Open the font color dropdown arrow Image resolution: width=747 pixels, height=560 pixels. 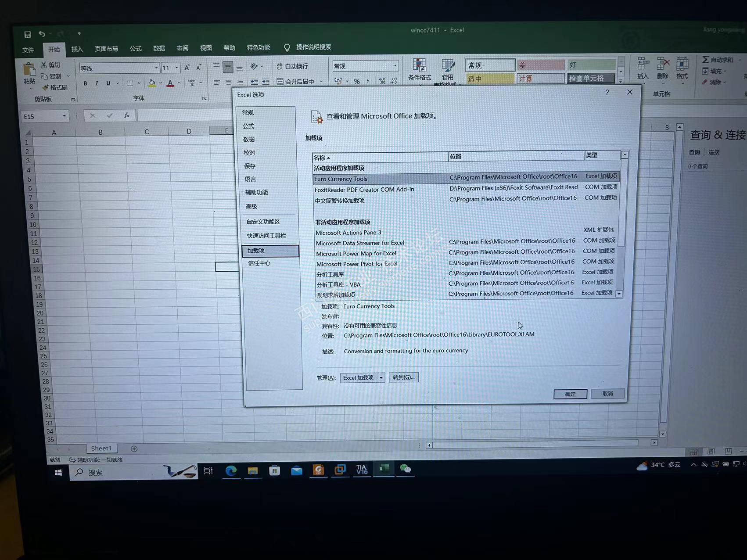[x=179, y=83]
